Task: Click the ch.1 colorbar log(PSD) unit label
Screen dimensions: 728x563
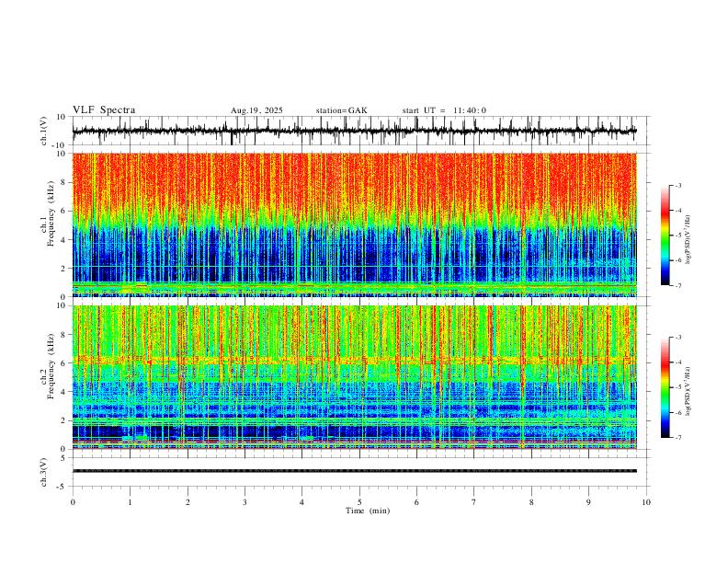Action: point(688,239)
